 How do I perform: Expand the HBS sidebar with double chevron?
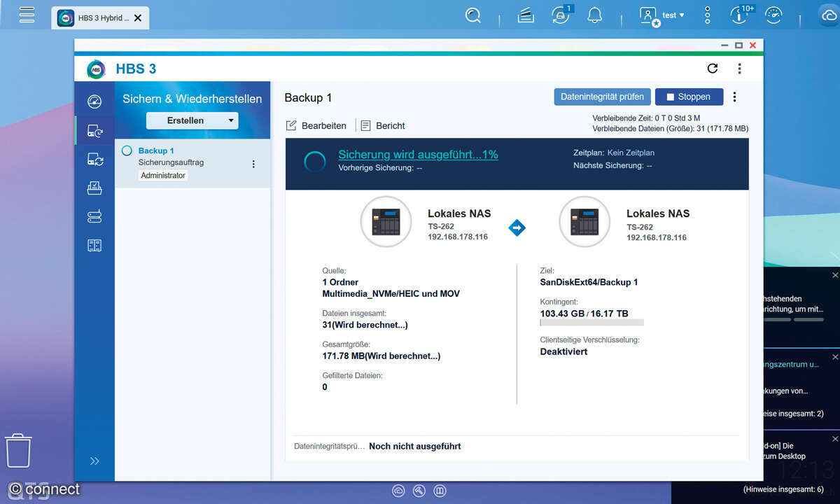[x=94, y=461]
